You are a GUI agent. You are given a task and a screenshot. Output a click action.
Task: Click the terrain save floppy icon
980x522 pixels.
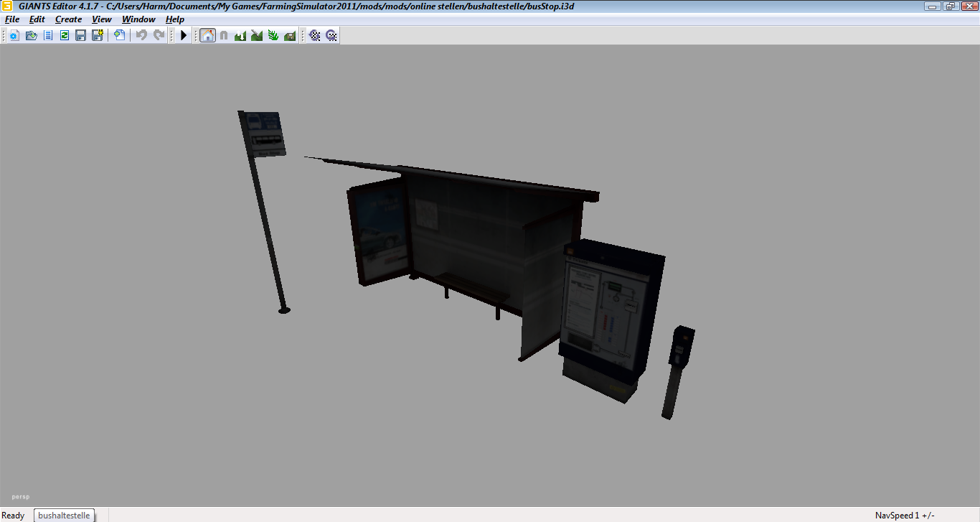290,35
